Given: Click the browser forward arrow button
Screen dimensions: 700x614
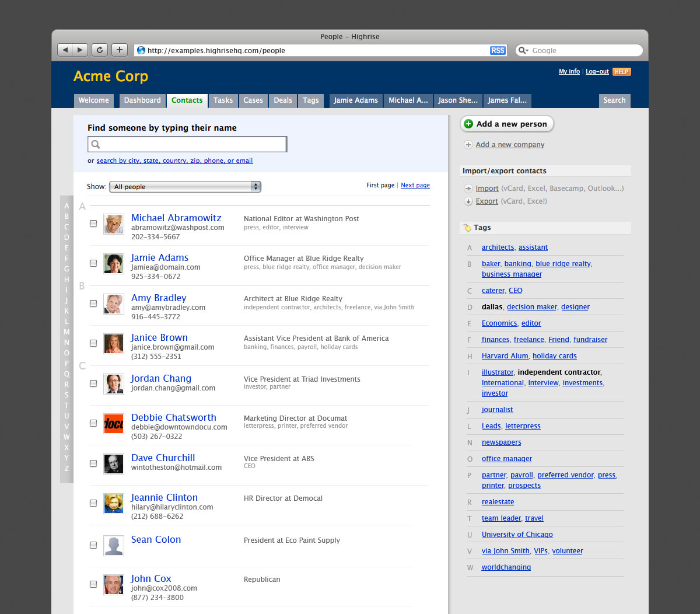Looking at the screenshot, I should point(80,50).
